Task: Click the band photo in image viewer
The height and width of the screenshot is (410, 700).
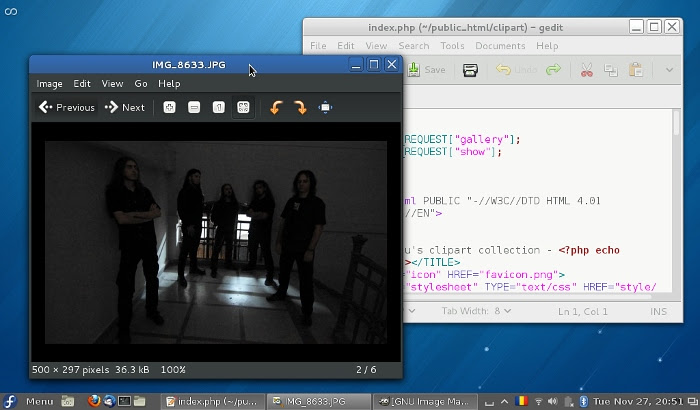Action: [x=216, y=243]
